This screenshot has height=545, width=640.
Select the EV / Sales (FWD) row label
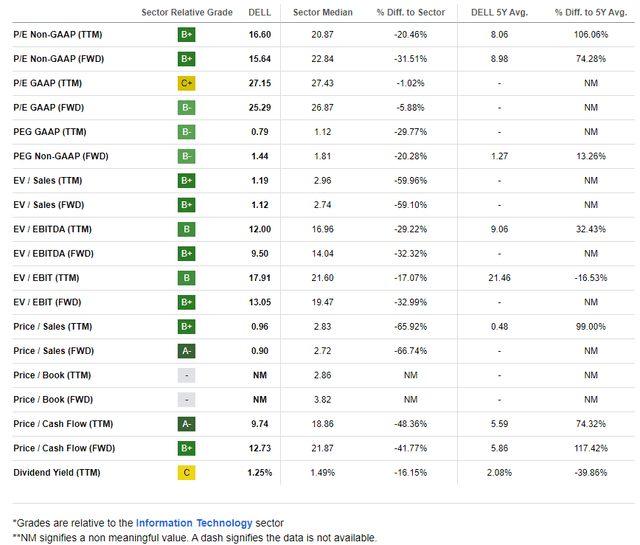coord(49,205)
